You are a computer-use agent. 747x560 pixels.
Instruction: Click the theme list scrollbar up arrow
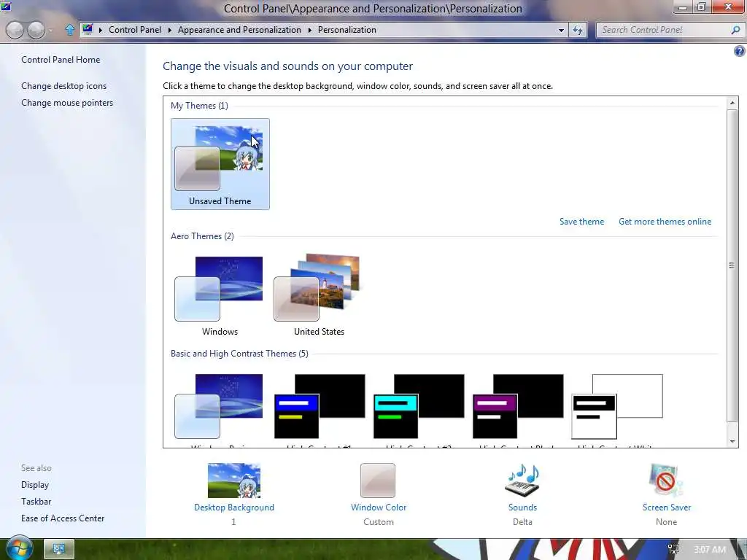click(x=732, y=103)
